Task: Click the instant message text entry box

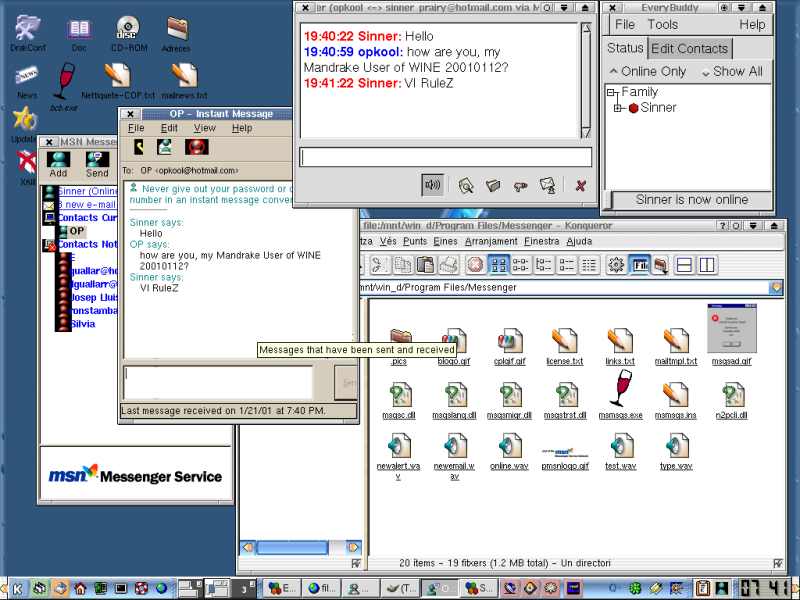Action: pos(218,383)
